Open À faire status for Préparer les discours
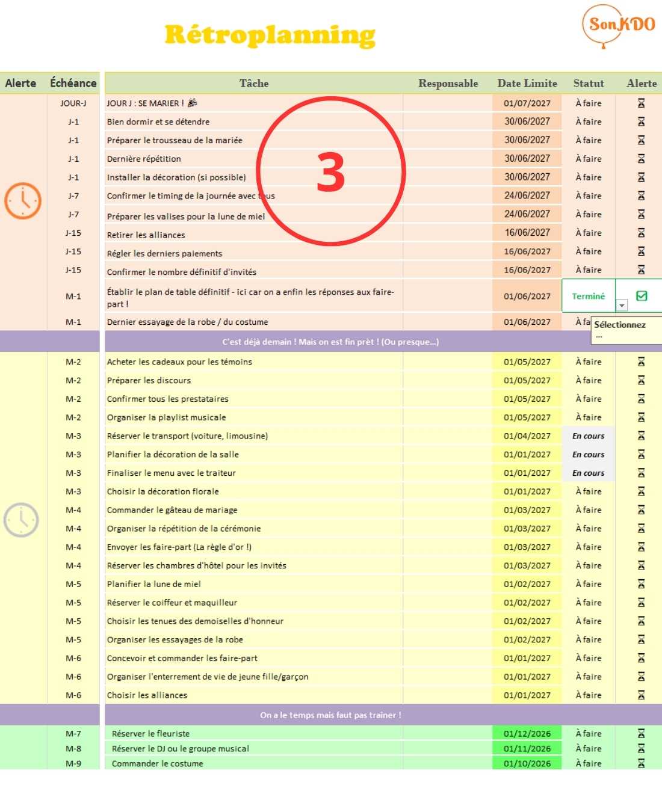The height and width of the screenshot is (812, 662). (x=588, y=380)
